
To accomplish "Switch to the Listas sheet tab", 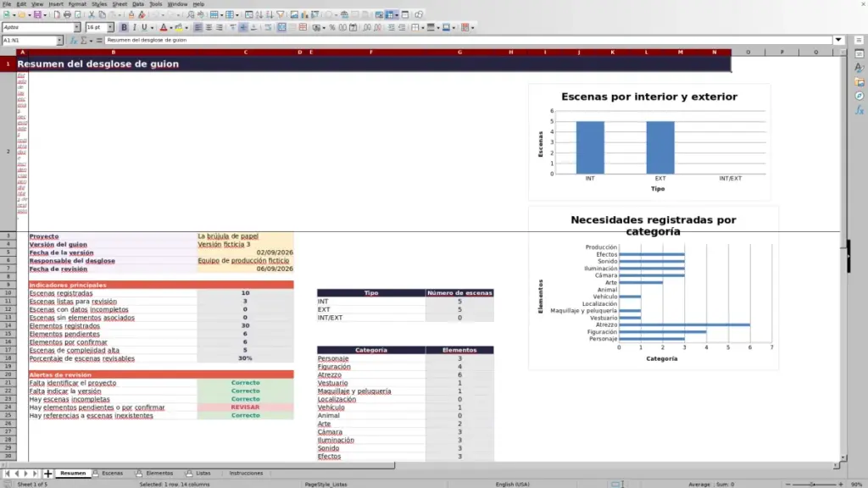I will pos(203,474).
